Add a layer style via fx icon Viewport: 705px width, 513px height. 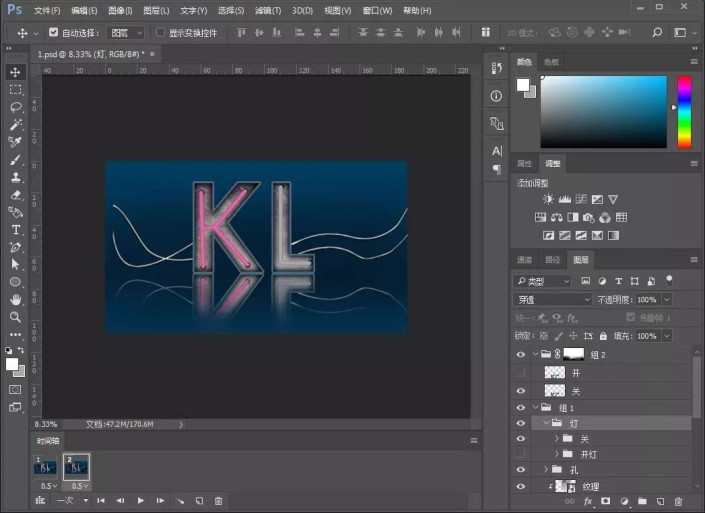click(589, 500)
